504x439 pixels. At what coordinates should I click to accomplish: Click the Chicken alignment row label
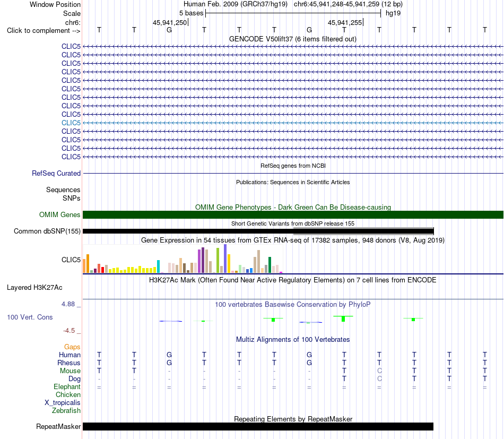68,394
